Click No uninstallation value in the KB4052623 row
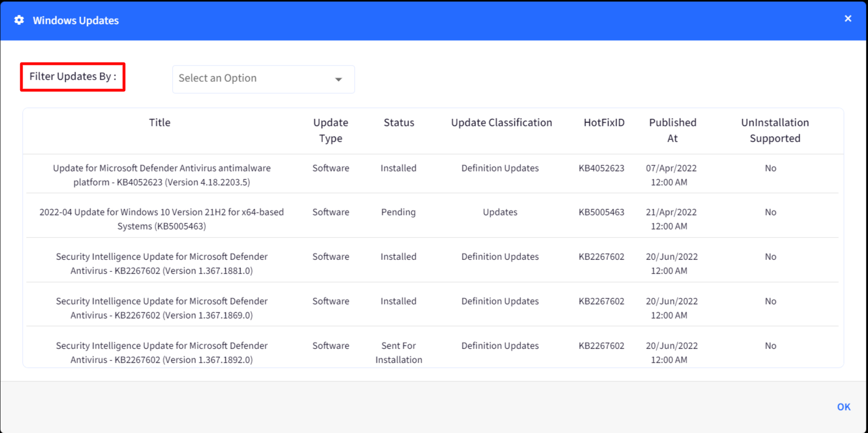Image resolution: width=868 pixels, height=433 pixels. (770, 168)
